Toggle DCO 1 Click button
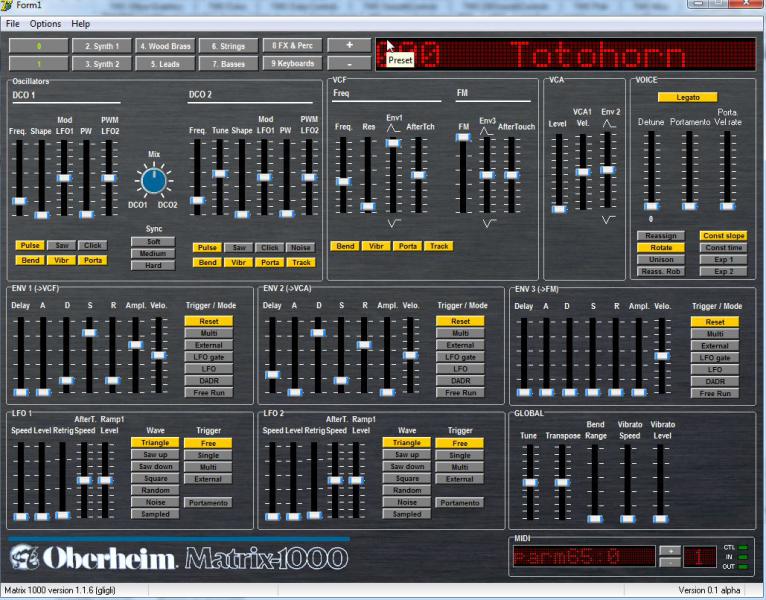766x600 pixels. click(x=93, y=245)
